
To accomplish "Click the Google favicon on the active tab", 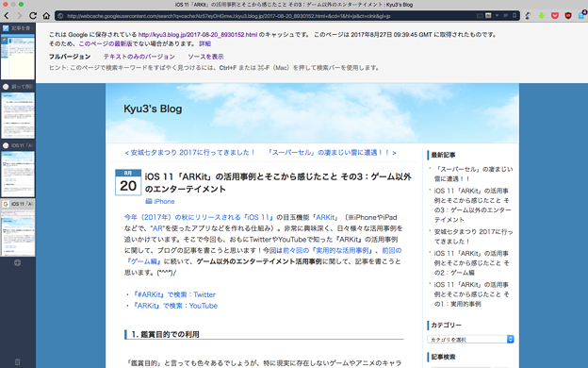I will 6,204.
